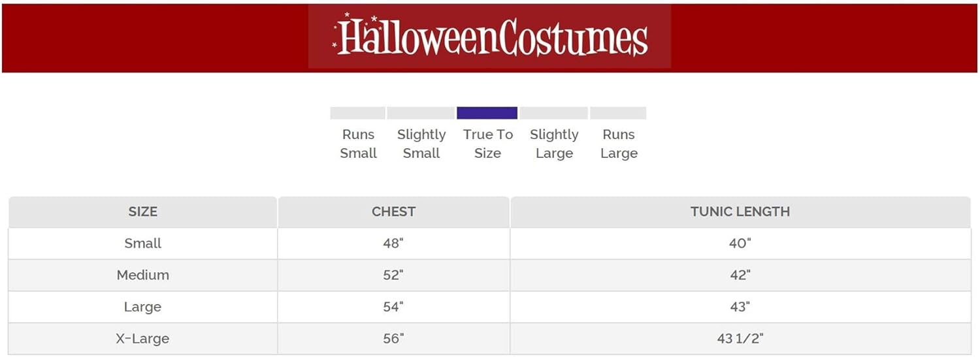The height and width of the screenshot is (357, 980).
Task: Click the True To Size label
Action: coord(488,144)
